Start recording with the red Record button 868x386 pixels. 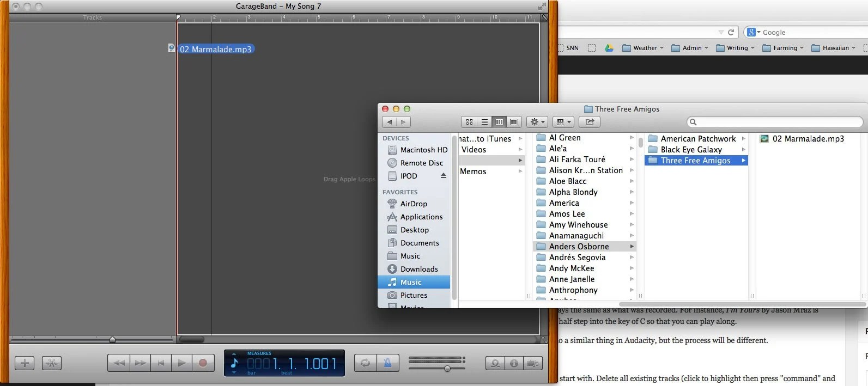203,363
